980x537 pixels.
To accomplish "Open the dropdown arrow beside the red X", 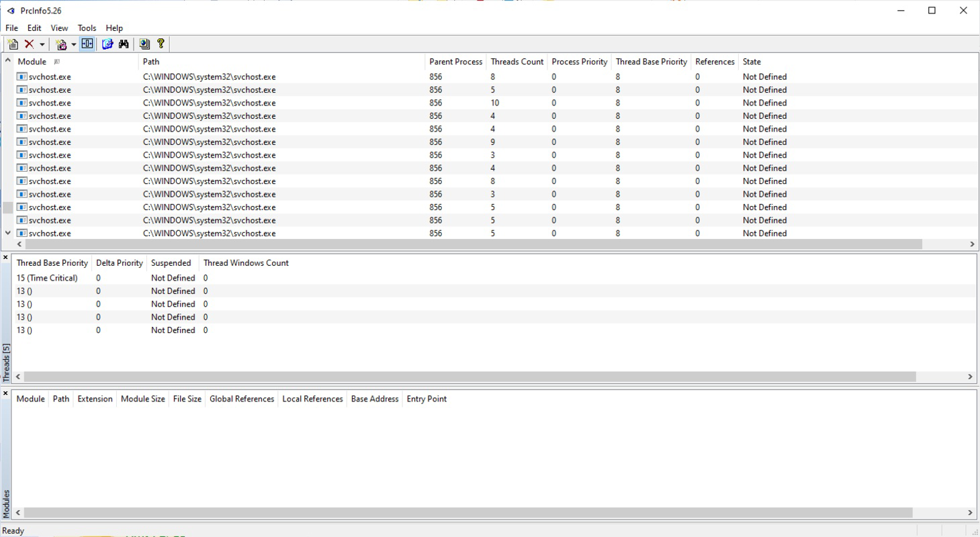I will point(42,44).
